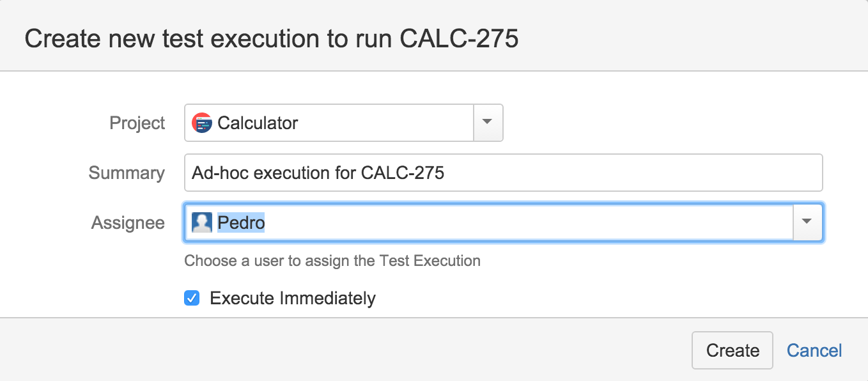Click the highlighted Pedro name text
Viewport: 868px width, 381px height.
241,222
